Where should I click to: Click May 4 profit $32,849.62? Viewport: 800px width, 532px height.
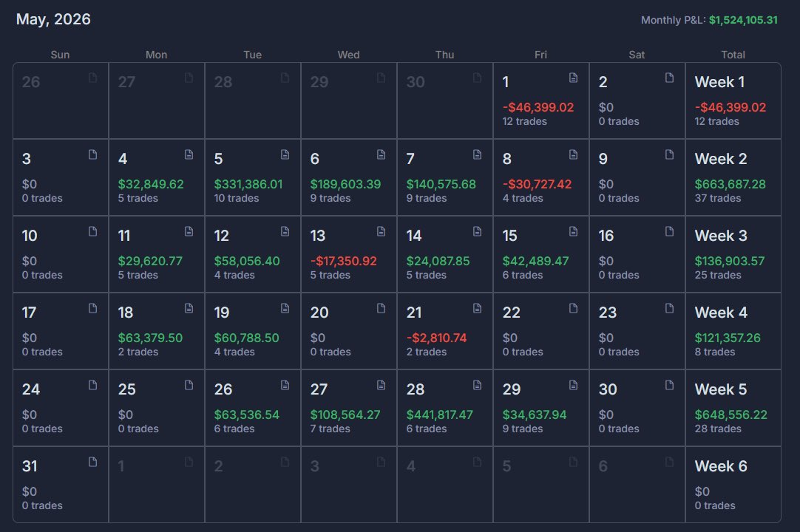151,184
